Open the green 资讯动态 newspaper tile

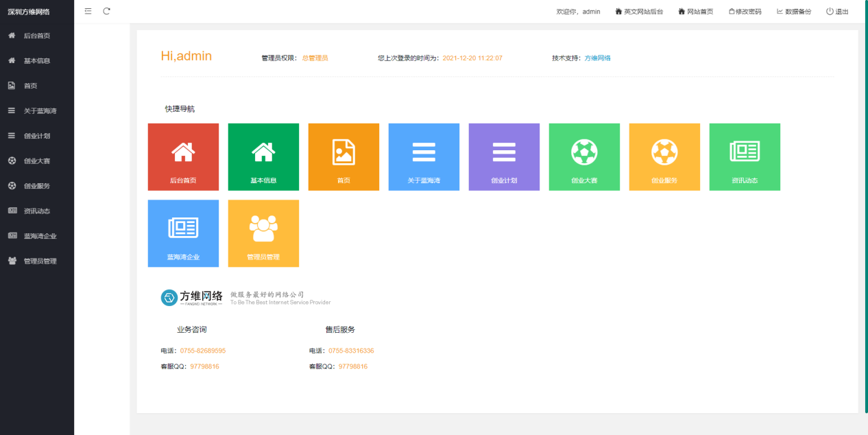point(745,156)
